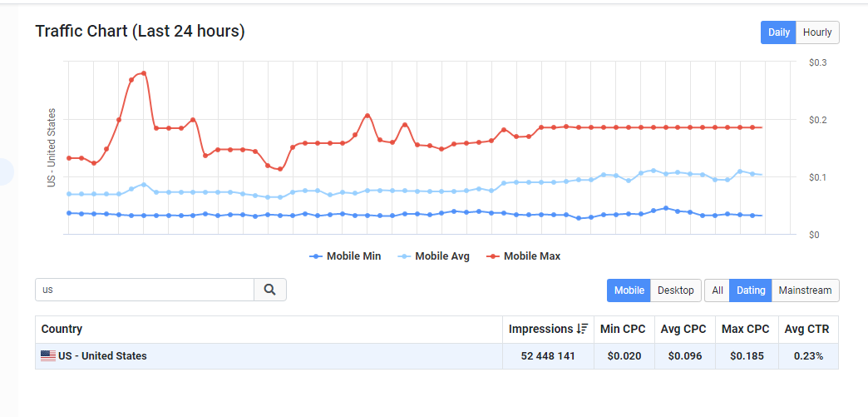Viewport: 868px width, 417px height.
Task: Select the All category tab
Action: point(718,290)
